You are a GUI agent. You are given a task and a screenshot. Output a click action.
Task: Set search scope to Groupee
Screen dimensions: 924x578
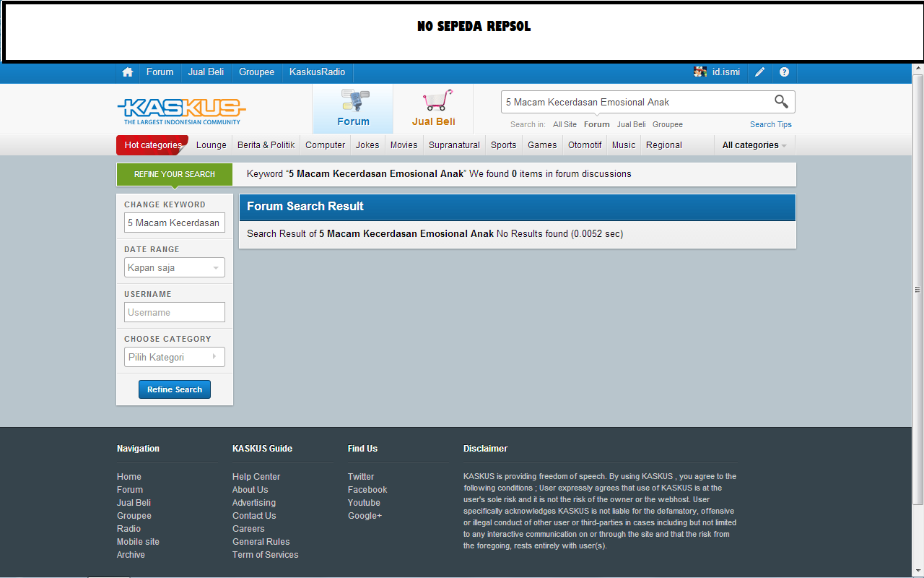coord(668,124)
